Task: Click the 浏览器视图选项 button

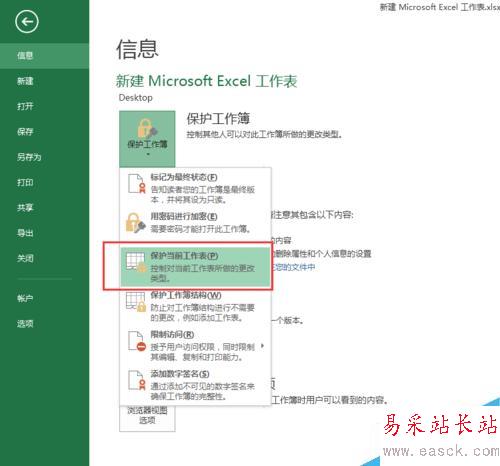Action: 147,418
